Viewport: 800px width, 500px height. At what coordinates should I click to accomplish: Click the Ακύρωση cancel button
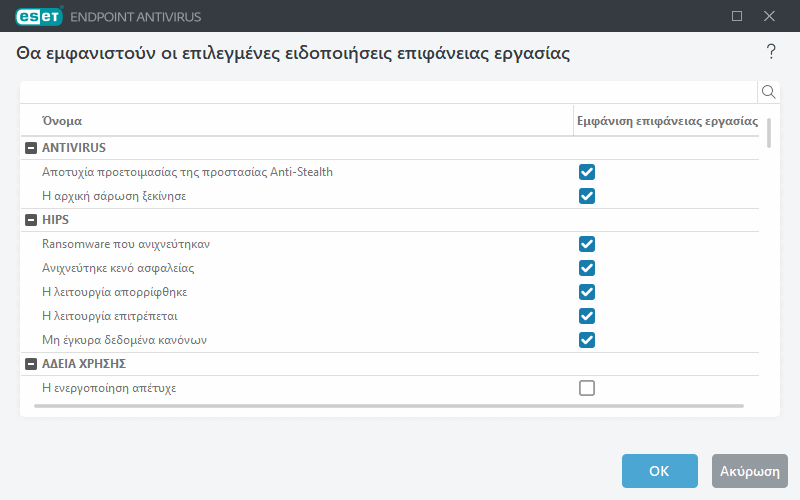749,471
